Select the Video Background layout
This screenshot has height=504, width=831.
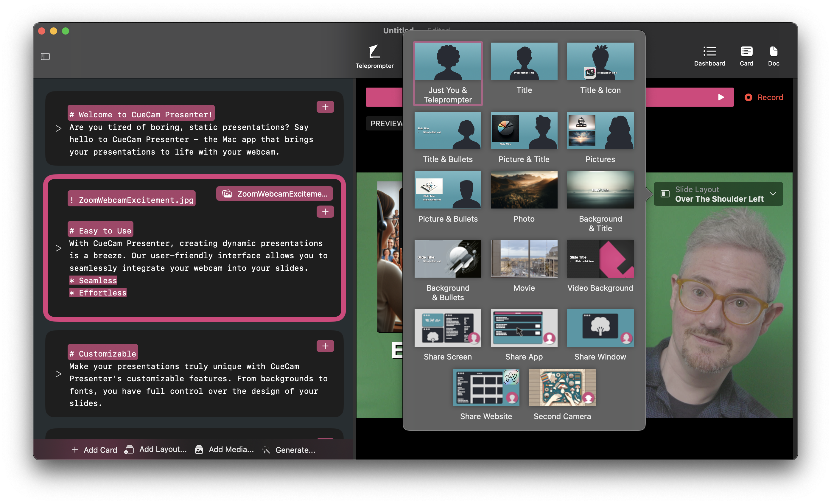coord(600,266)
